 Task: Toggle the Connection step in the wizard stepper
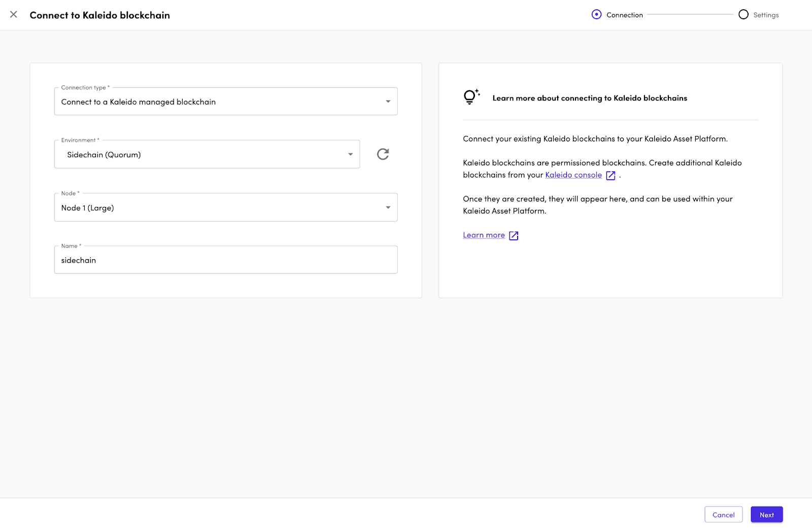point(596,15)
